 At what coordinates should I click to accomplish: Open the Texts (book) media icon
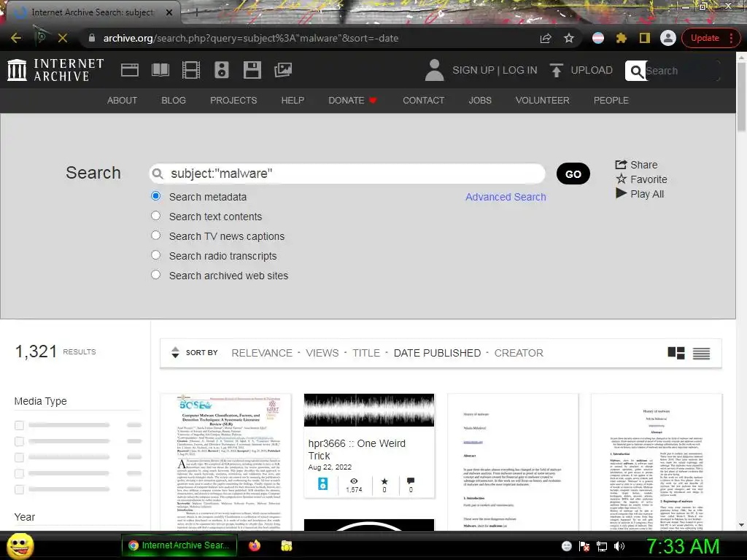[160, 70]
